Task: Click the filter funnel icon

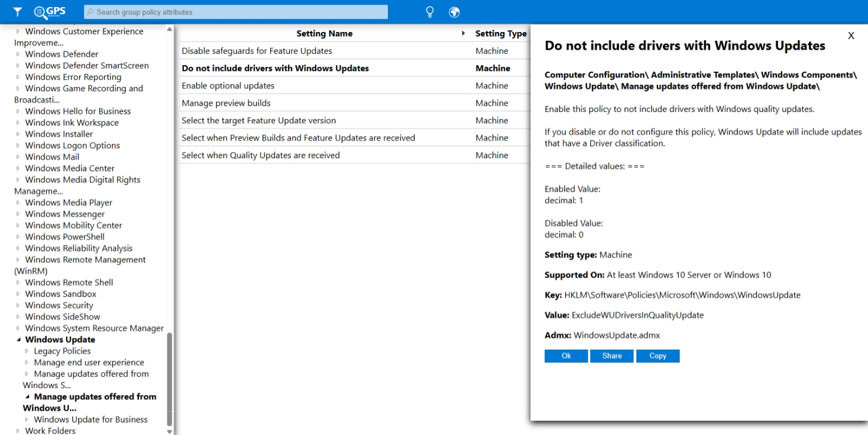Action: pyautogui.click(x=18, y=12)
